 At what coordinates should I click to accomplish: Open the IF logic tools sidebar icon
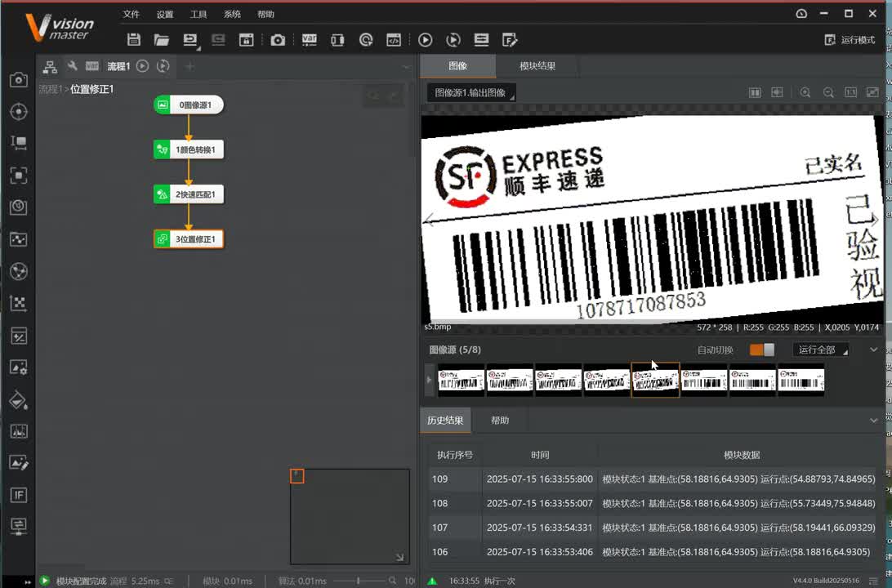point(18,495)
